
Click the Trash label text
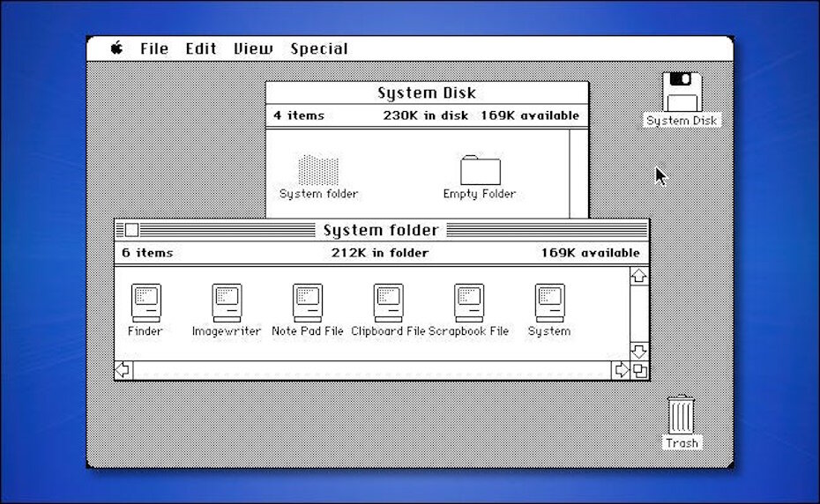pyautogui.click(x=682, y=443)
